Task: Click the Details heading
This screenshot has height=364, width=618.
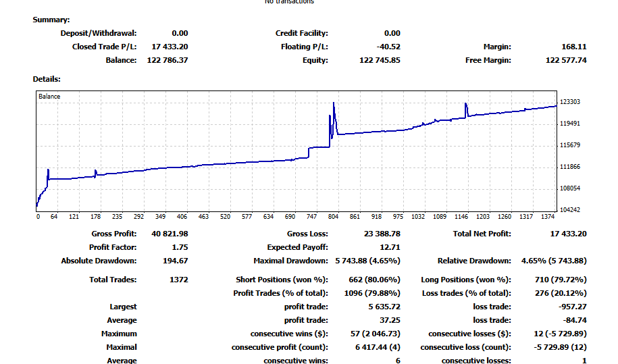Action: [x=47, y=79]
